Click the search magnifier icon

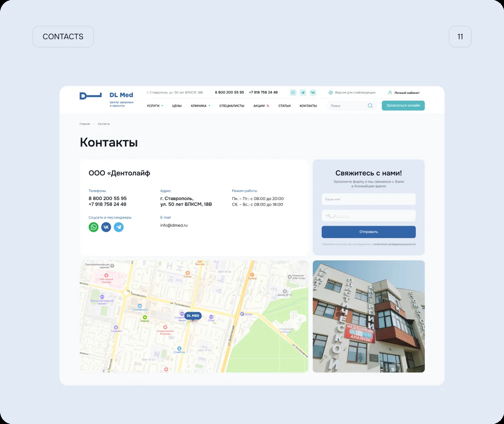pos(370,105)
